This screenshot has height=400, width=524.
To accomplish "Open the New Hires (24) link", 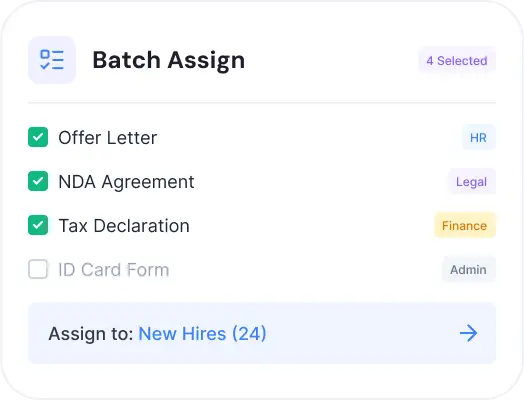I will (x=203, y=334).
